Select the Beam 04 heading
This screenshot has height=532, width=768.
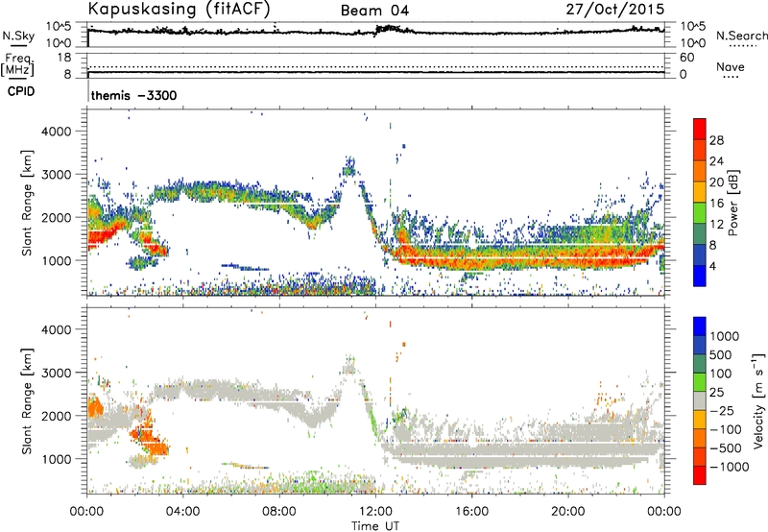tap(374, 11)
